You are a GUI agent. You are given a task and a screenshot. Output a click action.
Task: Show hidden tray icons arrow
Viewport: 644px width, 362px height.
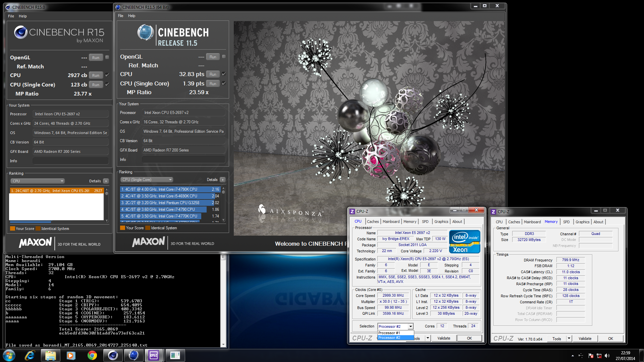(573, 356)
